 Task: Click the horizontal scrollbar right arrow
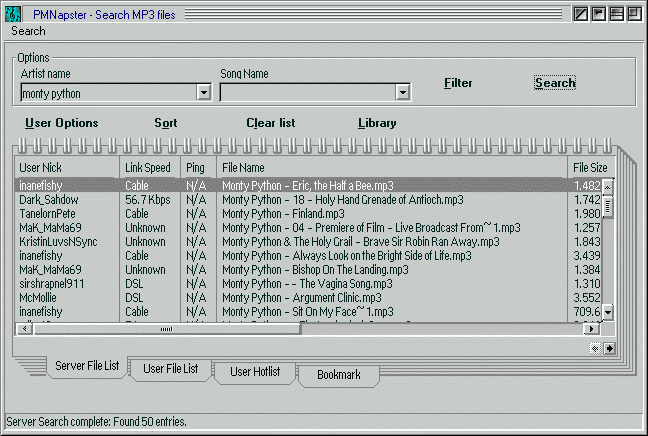click(x=591, y=329)
